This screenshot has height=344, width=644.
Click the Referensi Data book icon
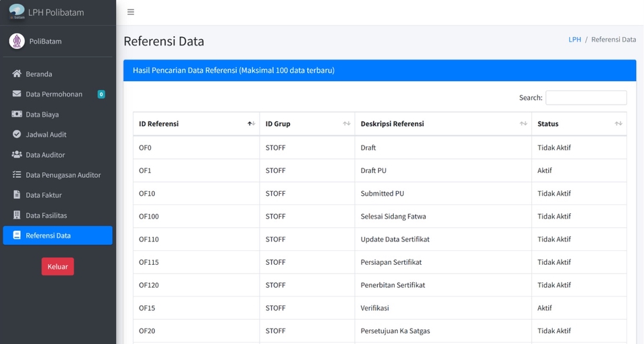pos(17,235)
